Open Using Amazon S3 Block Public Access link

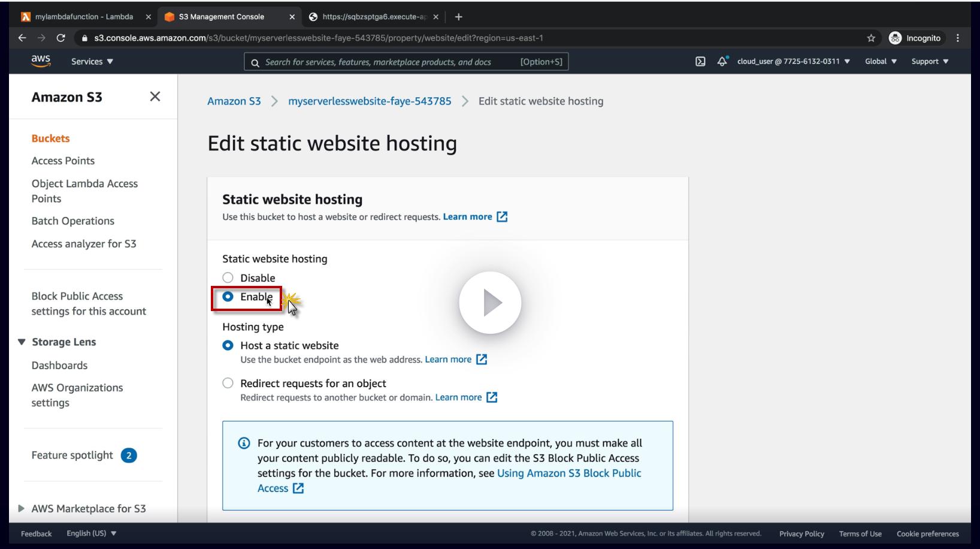(x=449, y=480)
